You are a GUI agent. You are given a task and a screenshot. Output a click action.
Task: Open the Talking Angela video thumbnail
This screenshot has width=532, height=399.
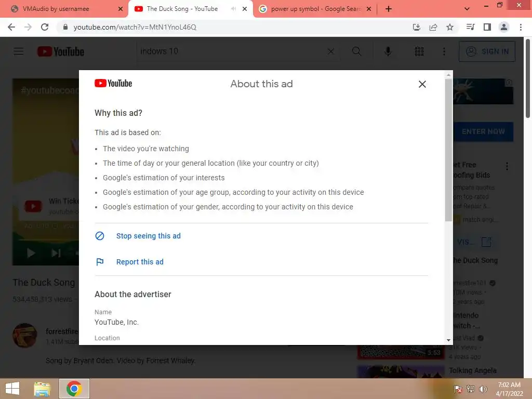(401, 371)
